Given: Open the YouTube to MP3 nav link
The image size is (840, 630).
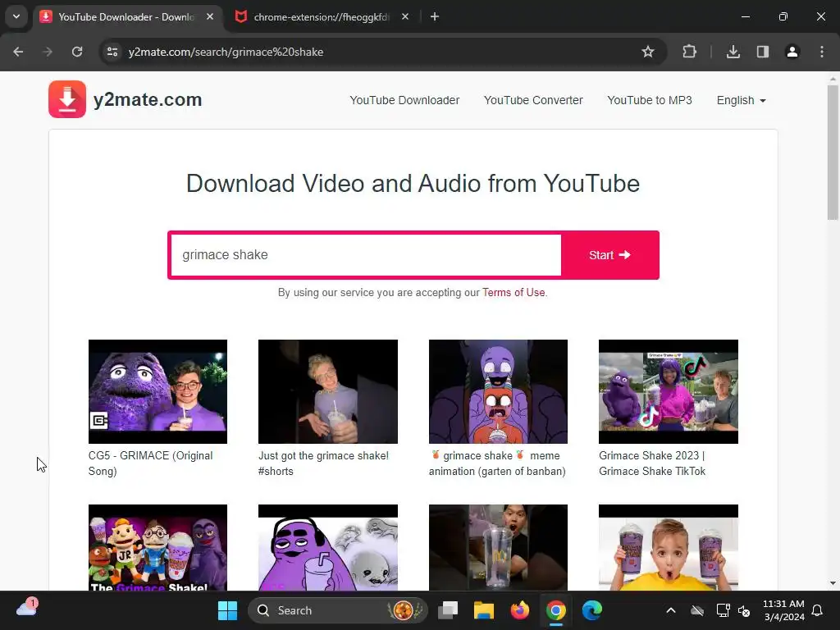Looking at the screenshot, I should 650,100.
